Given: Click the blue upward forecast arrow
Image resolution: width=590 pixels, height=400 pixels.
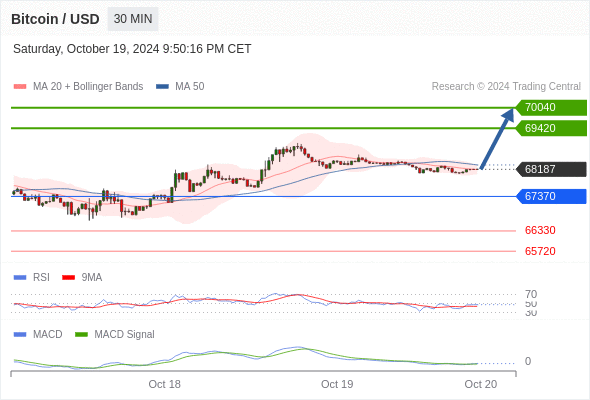Looking at the screenshot, I should click(x=497, y=138).
